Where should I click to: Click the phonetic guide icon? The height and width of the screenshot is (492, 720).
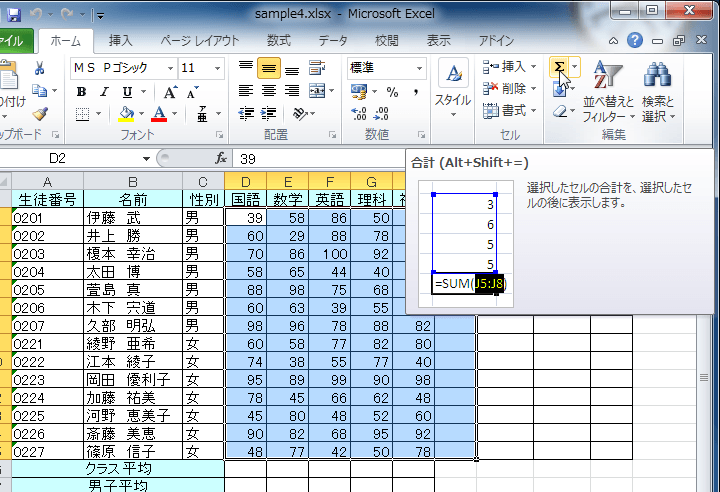click(202, 114)
